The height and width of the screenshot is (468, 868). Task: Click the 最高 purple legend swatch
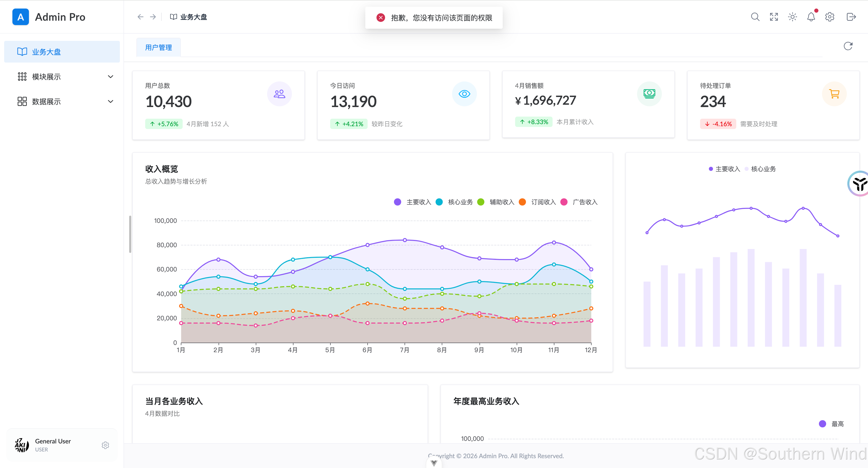pos(822,424)
